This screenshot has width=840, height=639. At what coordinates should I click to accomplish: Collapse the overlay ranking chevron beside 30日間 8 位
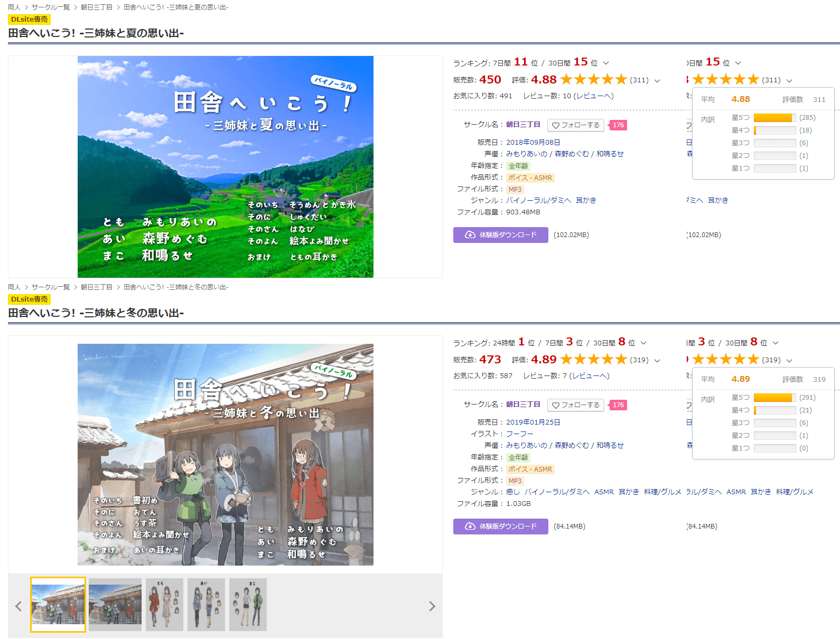pyautogui.click(x=776, y=343)
